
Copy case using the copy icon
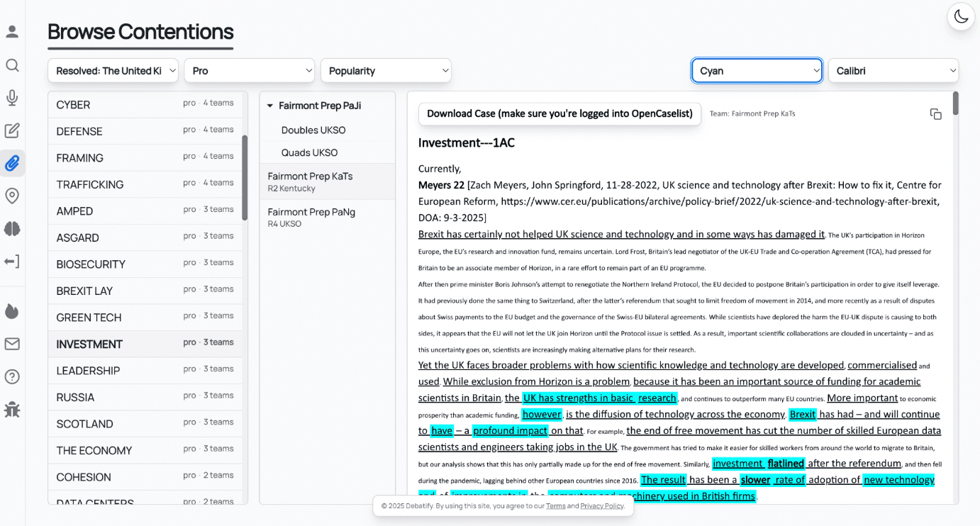[x=935, y=114]
